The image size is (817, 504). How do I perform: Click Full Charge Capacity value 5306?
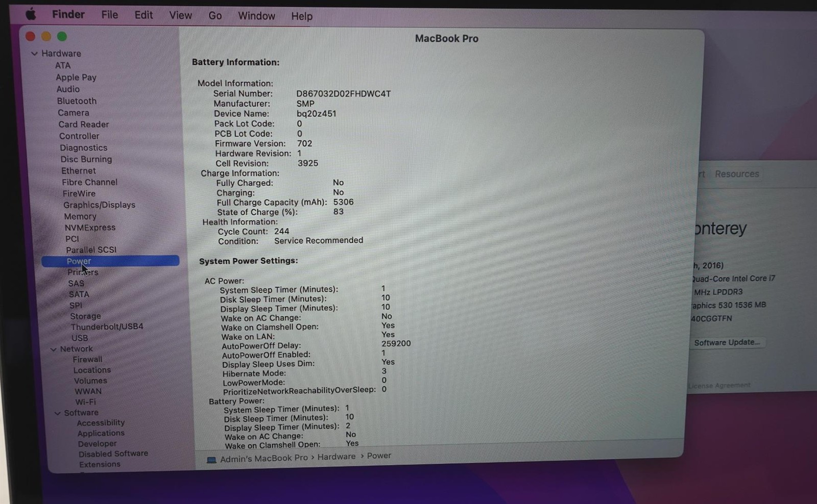coord(343,202)
